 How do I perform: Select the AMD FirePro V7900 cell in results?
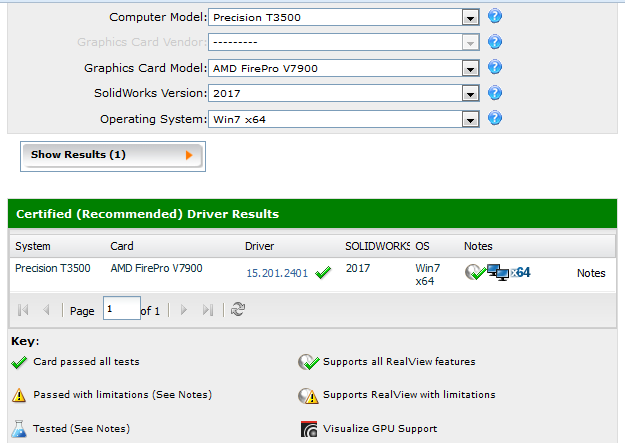tap(157, 268)
